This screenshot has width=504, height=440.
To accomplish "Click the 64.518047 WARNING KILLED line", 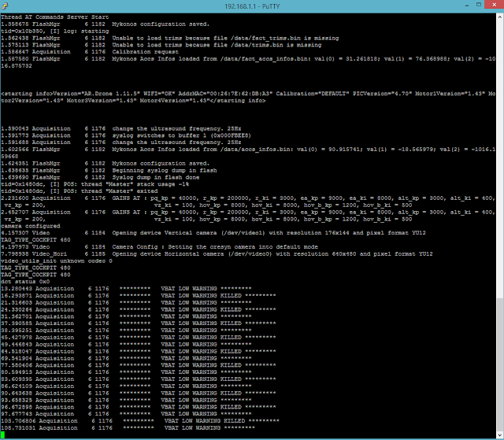I will (x=139, y=352).
